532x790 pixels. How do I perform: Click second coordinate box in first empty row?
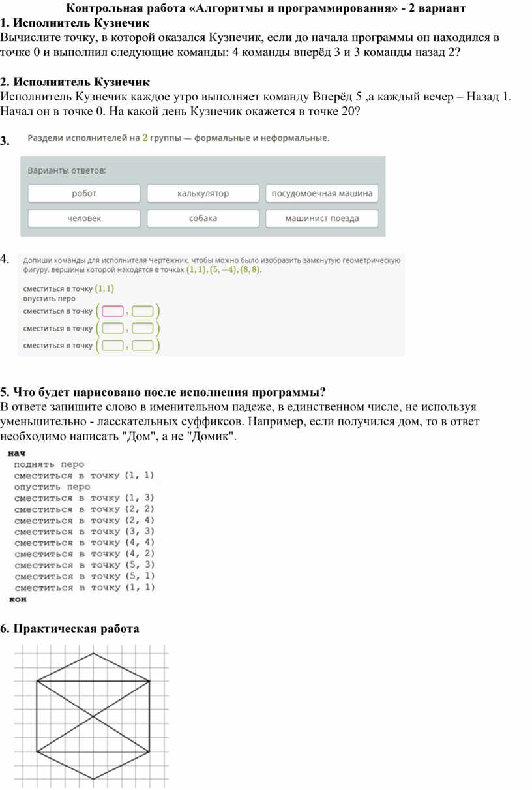click(x=142, y=311)
